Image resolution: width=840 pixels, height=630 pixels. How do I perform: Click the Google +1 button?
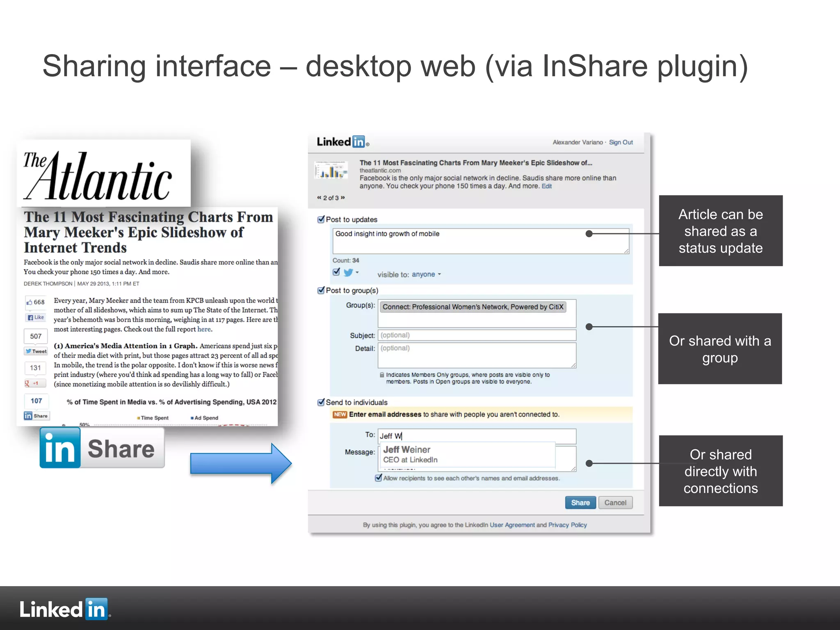[35, 383]
